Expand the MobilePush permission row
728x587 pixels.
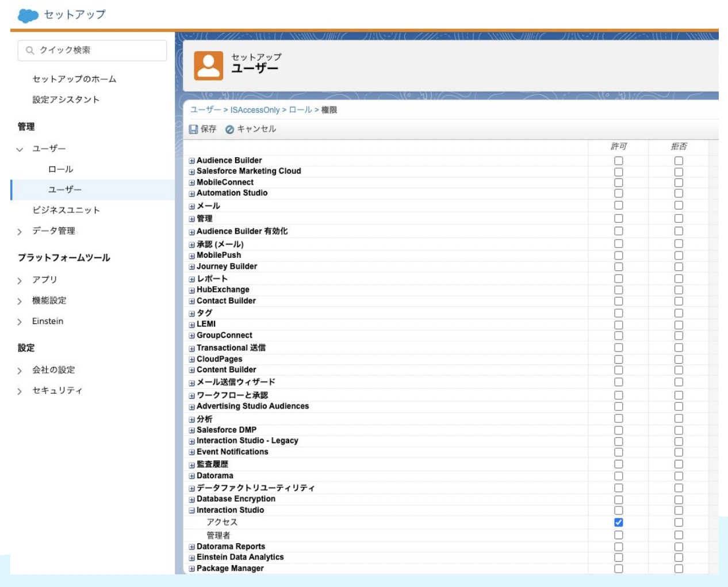191,256
